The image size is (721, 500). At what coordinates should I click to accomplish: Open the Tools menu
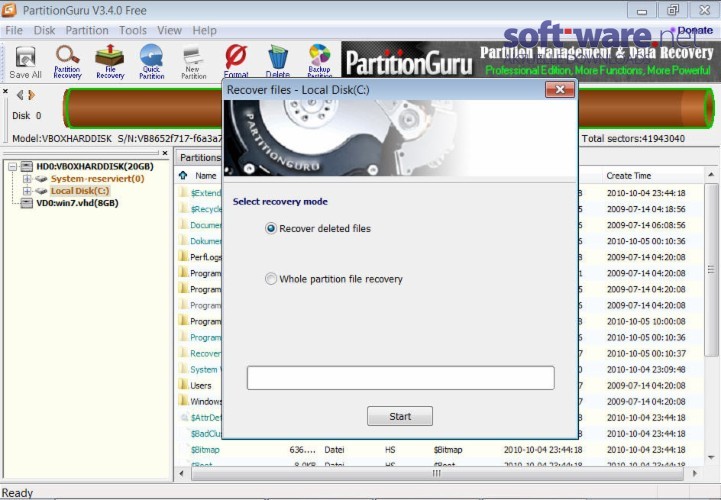[x=132, y=30]
